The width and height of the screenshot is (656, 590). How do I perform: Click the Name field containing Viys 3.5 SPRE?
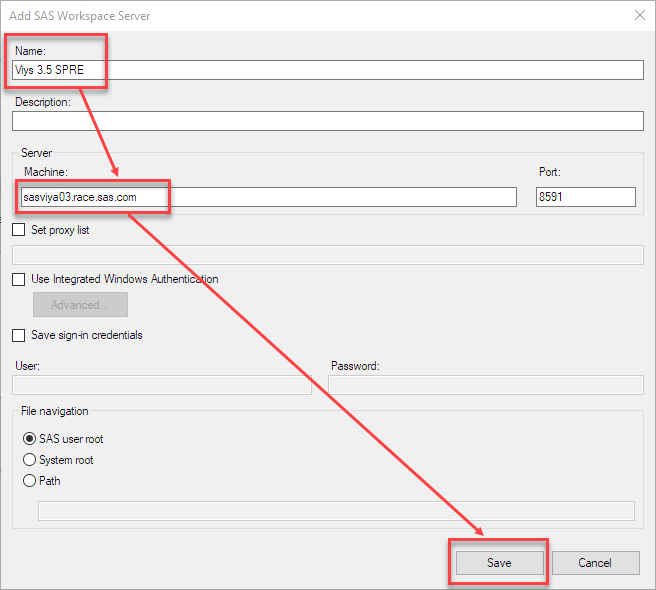pos(328,70)
